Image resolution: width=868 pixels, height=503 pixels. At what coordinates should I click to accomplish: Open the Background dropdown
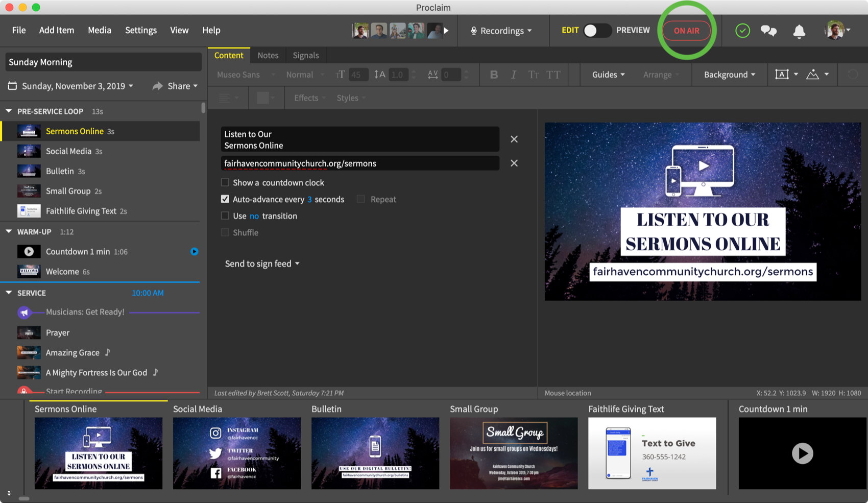(730, 75)
